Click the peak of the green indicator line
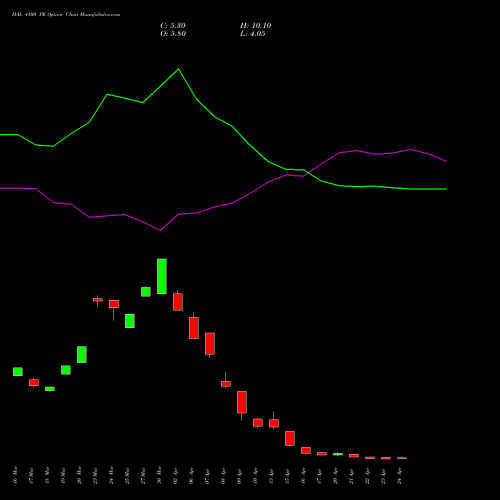 [x=178, y=69]
